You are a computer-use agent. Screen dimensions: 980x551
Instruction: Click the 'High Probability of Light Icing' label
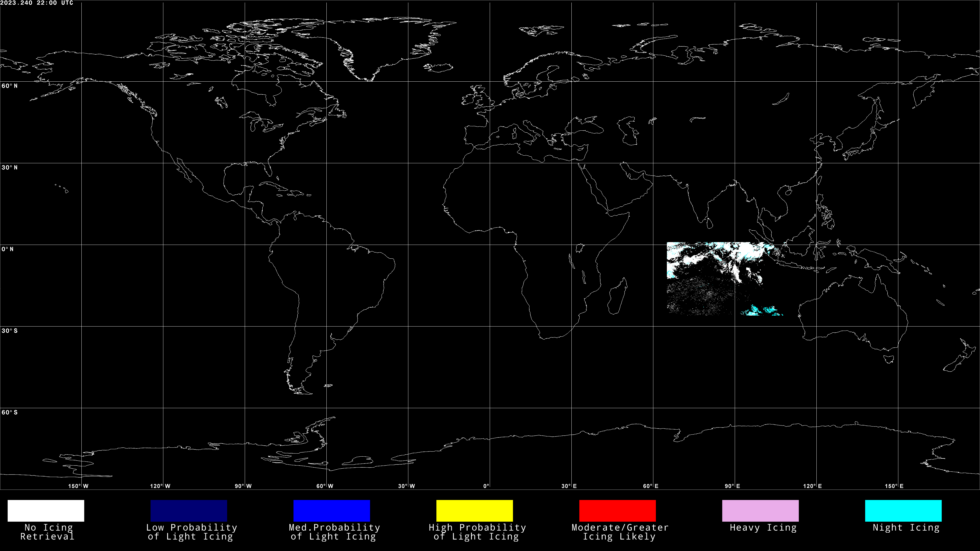tap(477, 532)
